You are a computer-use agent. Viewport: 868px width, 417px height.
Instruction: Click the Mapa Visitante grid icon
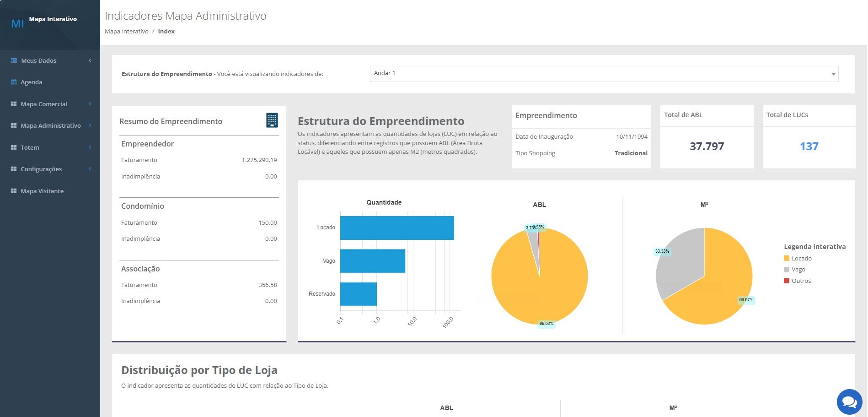pos(14,191)
